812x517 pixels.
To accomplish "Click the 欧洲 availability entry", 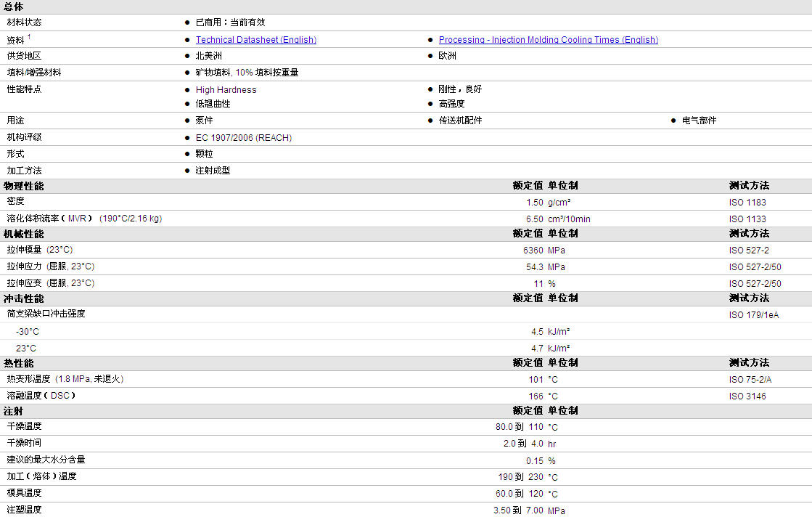I will (x=448, y=56).
